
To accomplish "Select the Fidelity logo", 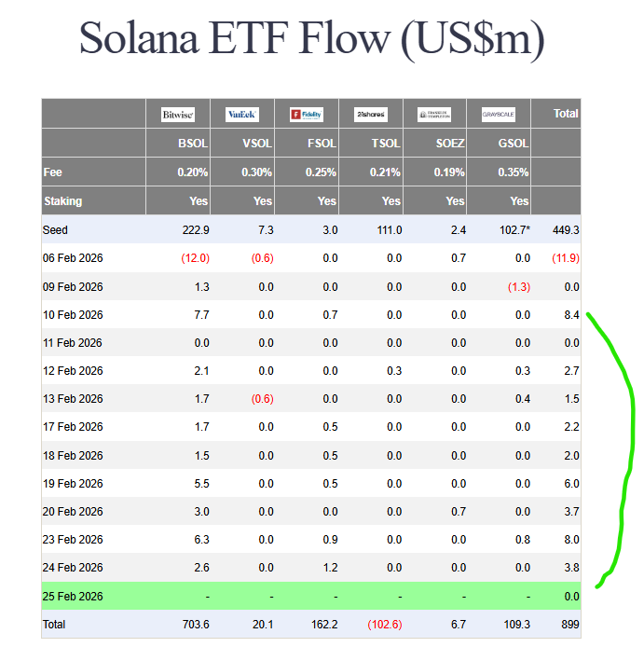I will (306, 115).
